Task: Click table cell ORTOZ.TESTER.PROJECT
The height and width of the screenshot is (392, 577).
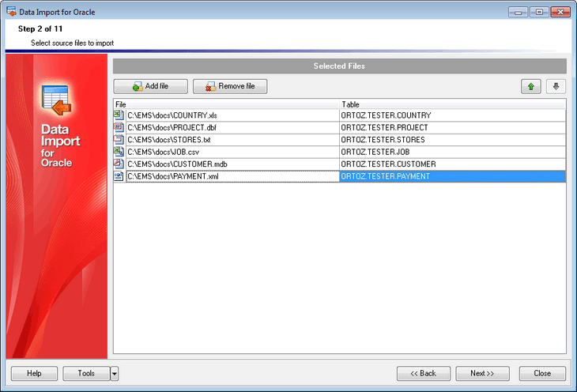Action: point(452,127)
